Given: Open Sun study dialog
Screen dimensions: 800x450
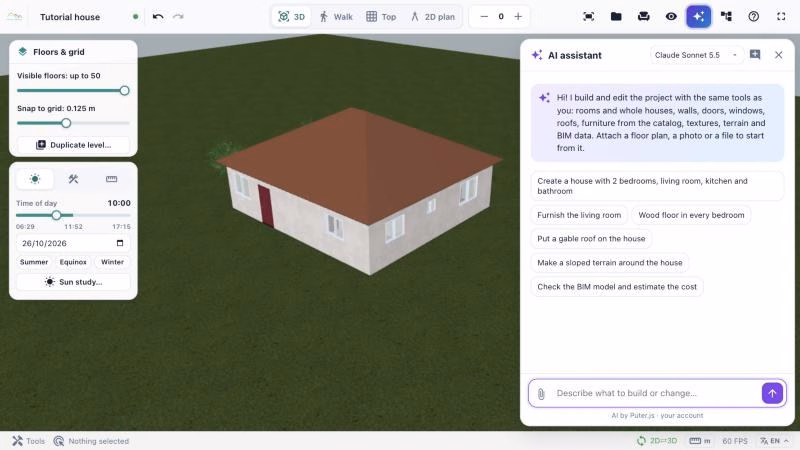Looking at the screenshot, I should 73,282.
